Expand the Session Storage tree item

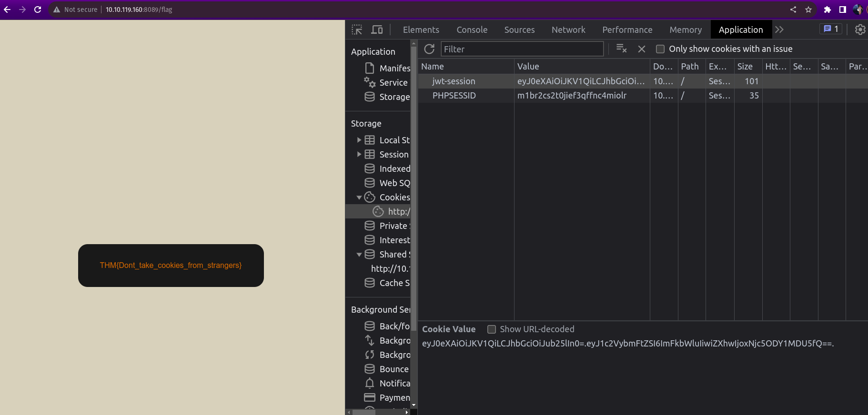(359, 154)
